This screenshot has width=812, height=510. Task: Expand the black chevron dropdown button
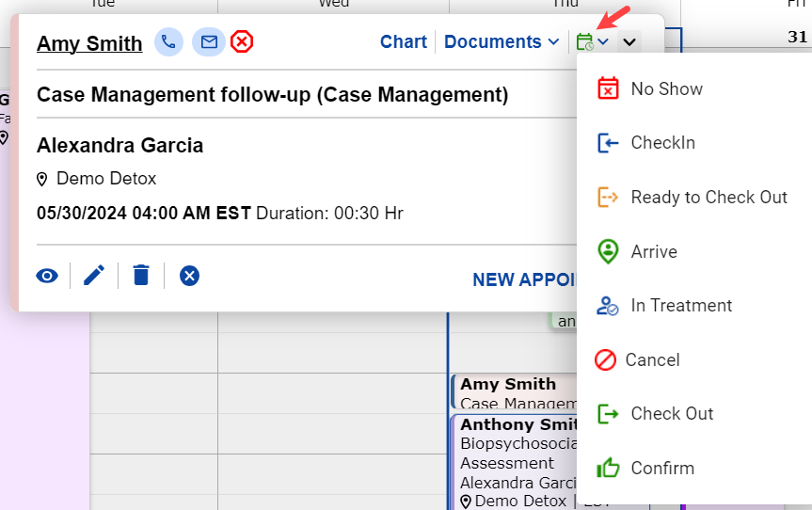click(629, 42)
